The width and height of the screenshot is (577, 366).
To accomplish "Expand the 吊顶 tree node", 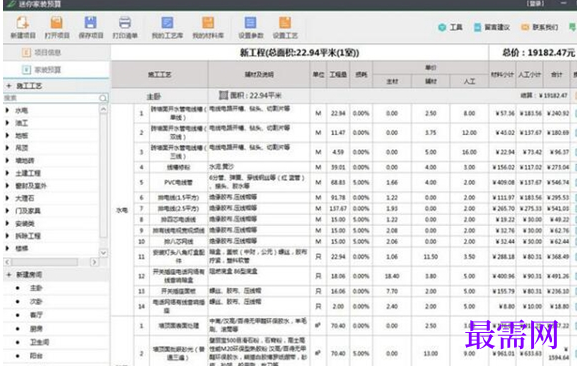I will tap(7, 148).
